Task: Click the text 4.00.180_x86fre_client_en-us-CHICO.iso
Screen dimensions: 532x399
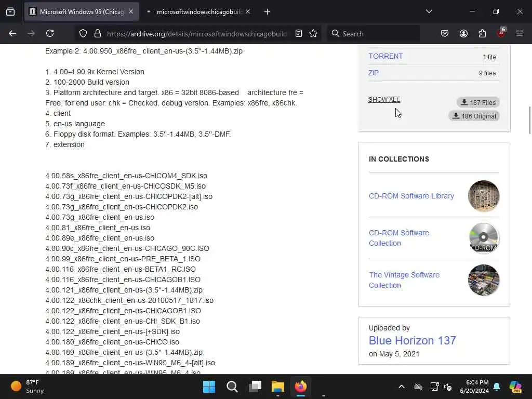Action: pos(112,342)
